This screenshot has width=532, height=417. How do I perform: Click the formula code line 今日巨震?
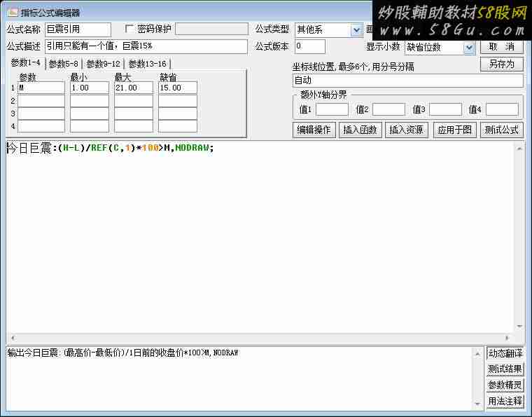point(111,148)
